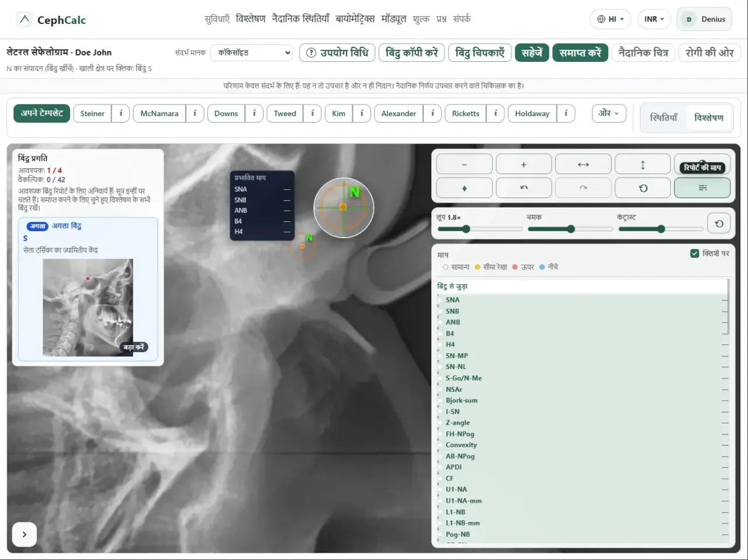
Task: Open the संदर्भ मानक reference standard combo box
Action: (x=252, y=53)
